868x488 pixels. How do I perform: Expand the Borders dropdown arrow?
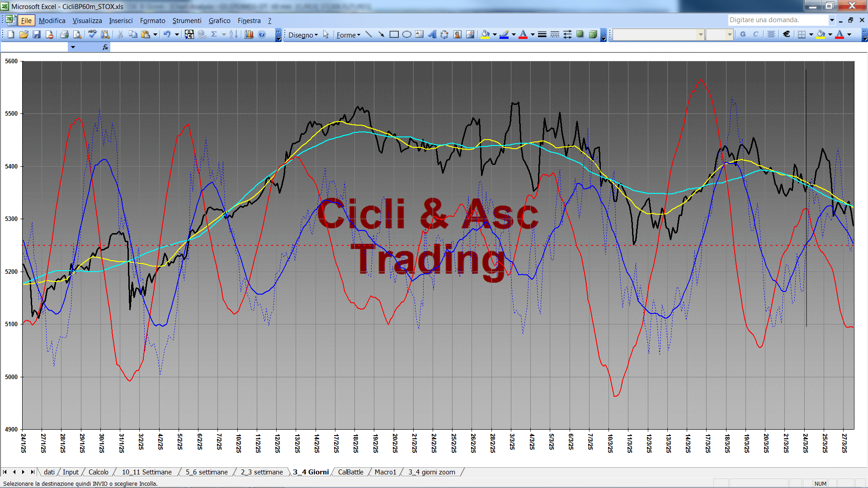point(811,34)
